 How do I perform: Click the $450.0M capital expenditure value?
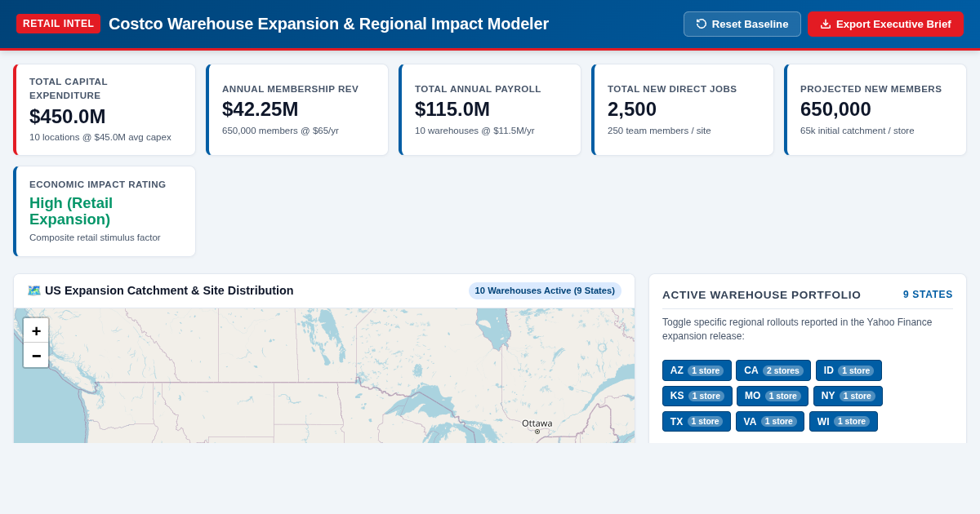(67, 116)
